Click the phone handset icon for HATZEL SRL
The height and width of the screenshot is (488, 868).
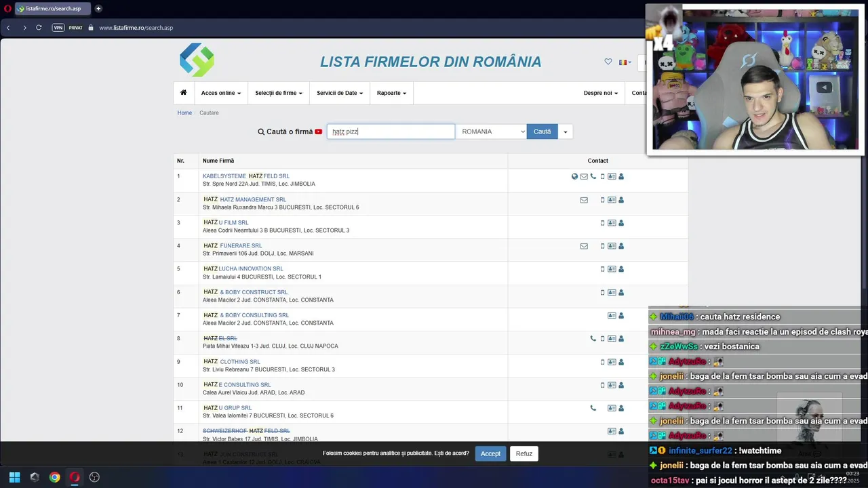click(593, 338)
